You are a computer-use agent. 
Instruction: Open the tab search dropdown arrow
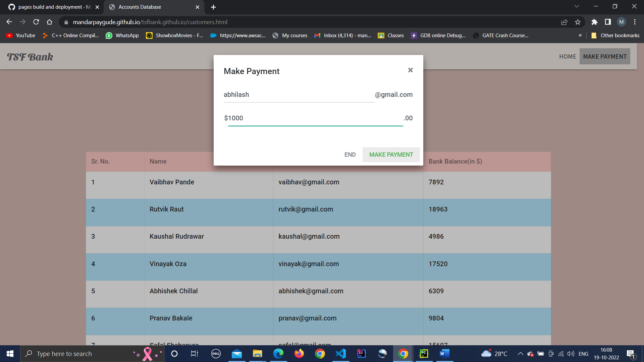[x=576, y=6]
